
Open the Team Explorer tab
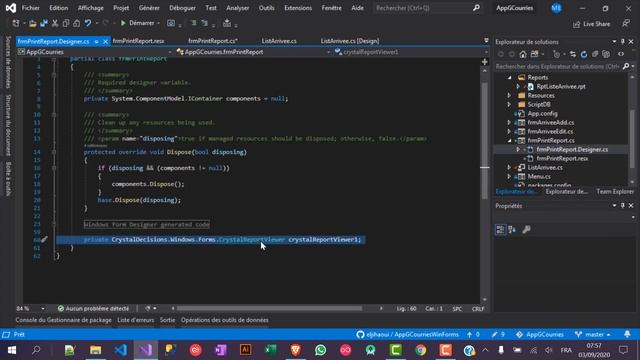click(x=615, y=191)
